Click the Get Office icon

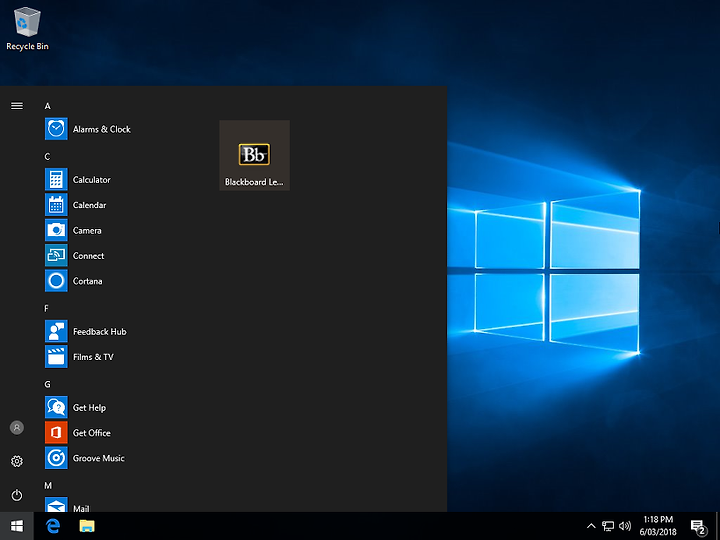[x=56, y=433]
